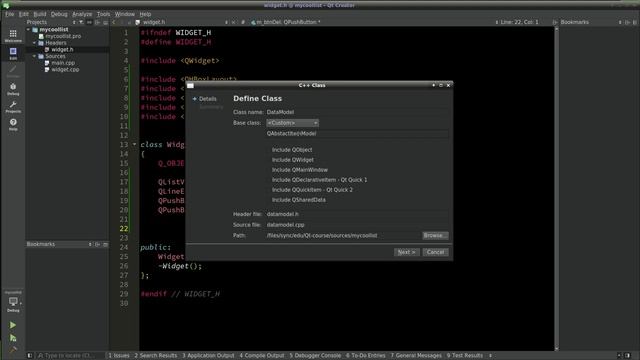Cancel the C++ Class dialog
The width and height of the screenshot is (640, 360).
(436, 252)
